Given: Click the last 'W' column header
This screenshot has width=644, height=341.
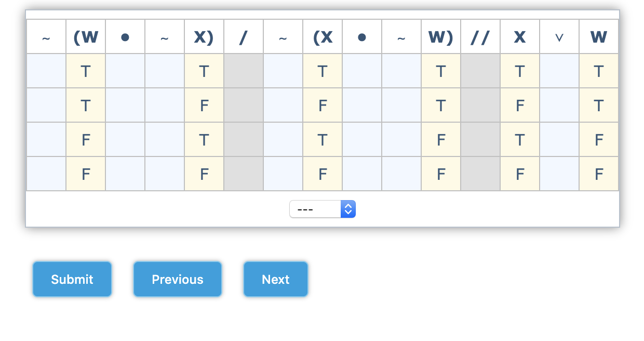Looking at the screenshot, I should pos(599,36).
